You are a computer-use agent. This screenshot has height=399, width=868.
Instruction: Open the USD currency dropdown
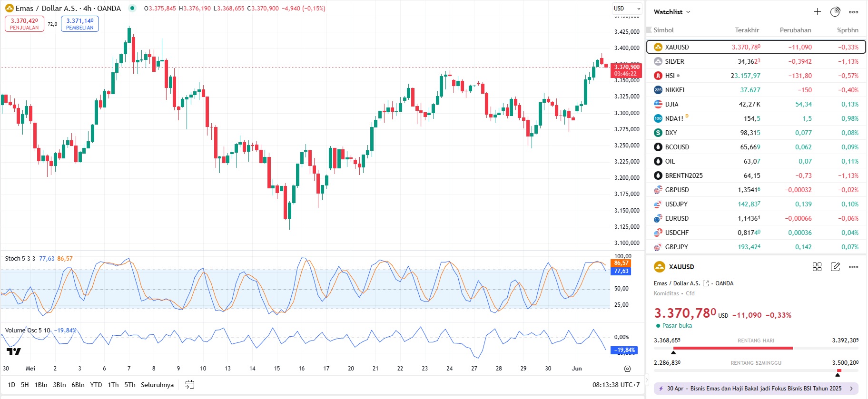[627, 9]
